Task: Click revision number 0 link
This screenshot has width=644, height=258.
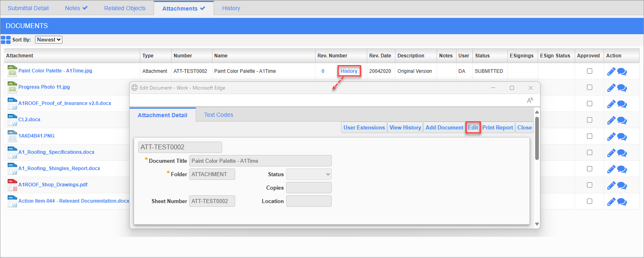Action: click(323, 71)
